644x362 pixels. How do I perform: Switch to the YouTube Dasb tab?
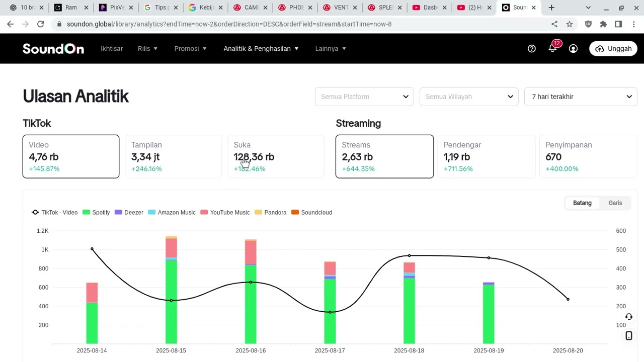point(430,8)
